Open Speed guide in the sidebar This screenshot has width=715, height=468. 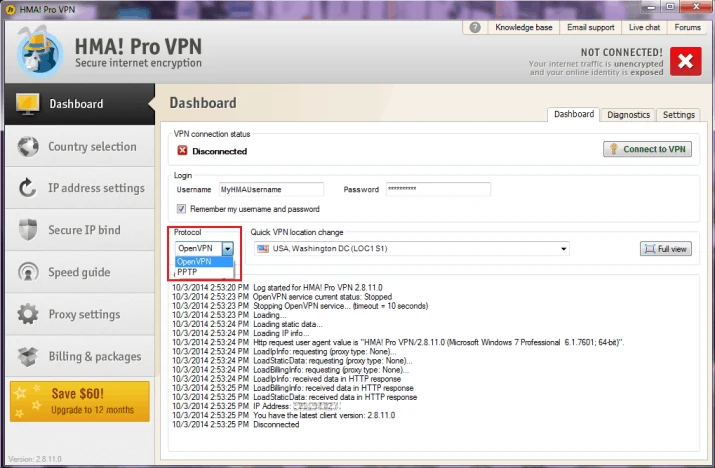click(x=80, y=272)
